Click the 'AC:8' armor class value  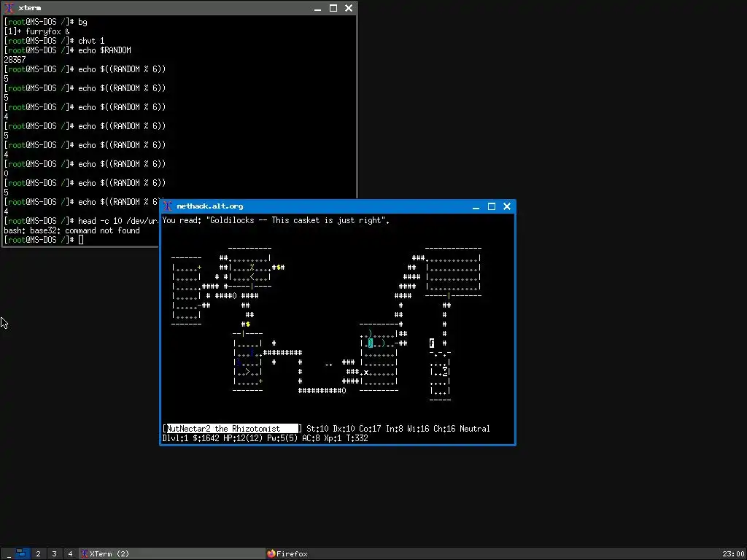coord(311,438)
